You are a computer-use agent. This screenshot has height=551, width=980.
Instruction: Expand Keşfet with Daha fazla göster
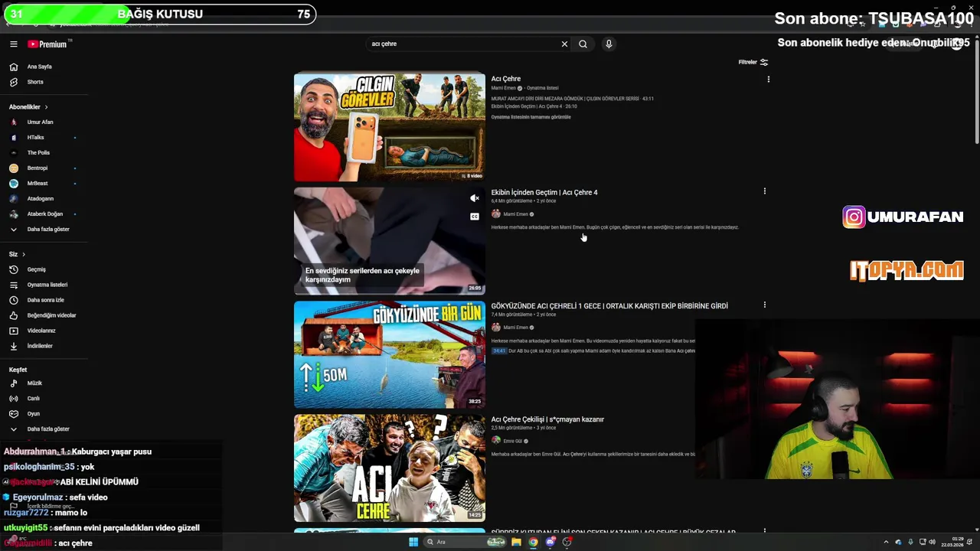pyautogui.click(x=48, y=429)
